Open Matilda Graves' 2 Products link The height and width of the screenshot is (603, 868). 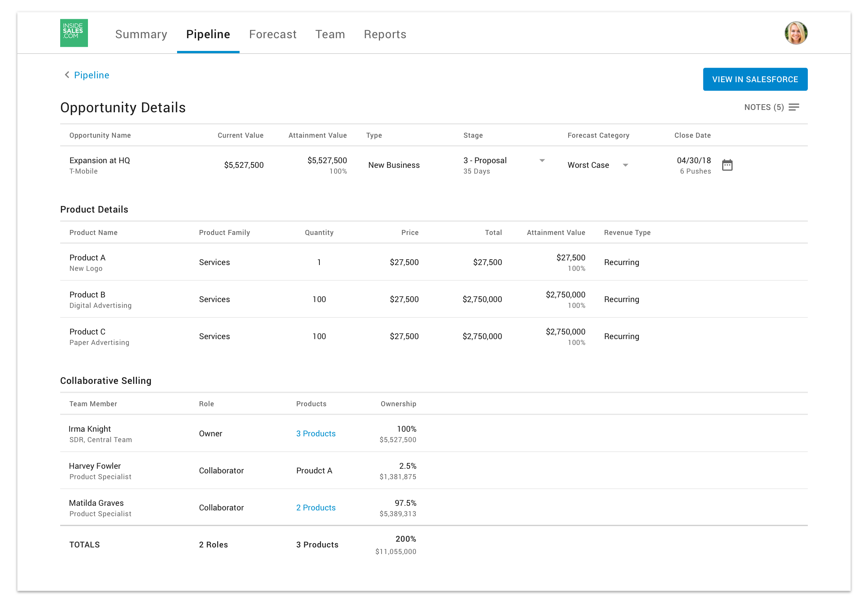click(316, 508)
